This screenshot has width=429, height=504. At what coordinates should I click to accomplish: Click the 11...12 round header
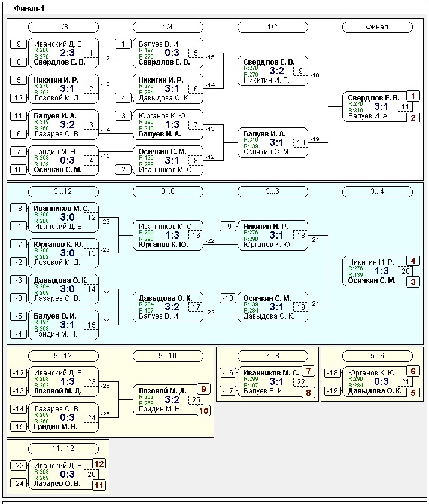tap(63, 448)
